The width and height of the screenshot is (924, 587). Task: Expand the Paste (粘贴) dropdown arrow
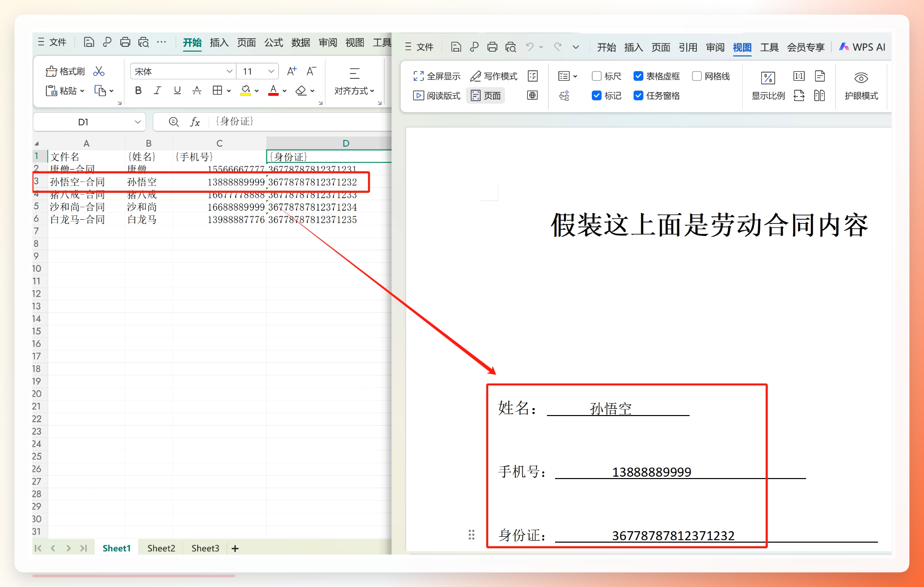pos(82,91)
